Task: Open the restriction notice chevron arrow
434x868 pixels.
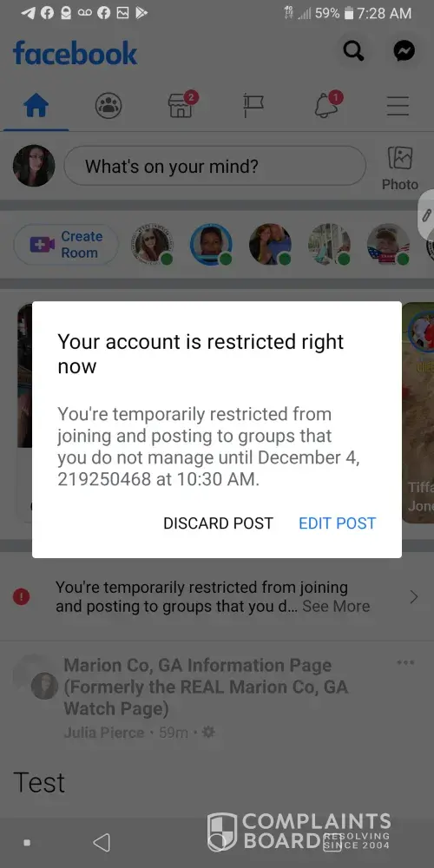Action: click(413, 597)
